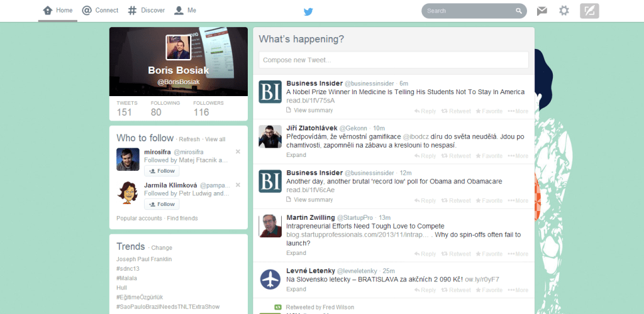The image size is (644, 314).
Task: Retweet Levné Letenky tweet
Action: (456, 290)
